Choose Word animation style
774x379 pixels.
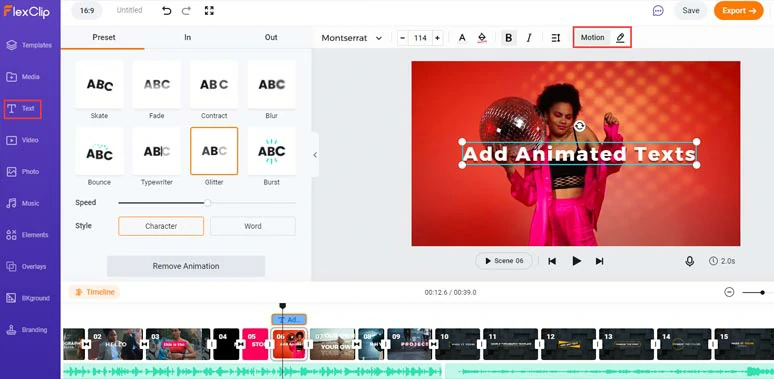[253, 226]
